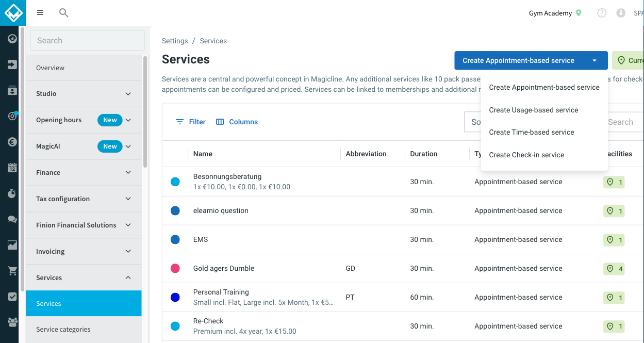Open the check-in arrow icon in sidebar
Image resolution: width=644 pixels, height=343 pixels.
coord(12,64)
